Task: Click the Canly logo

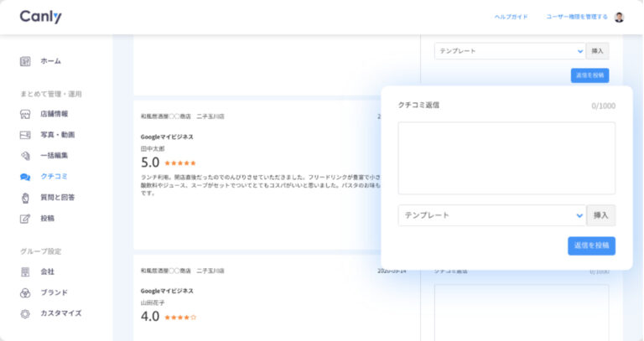Action: 40,17
